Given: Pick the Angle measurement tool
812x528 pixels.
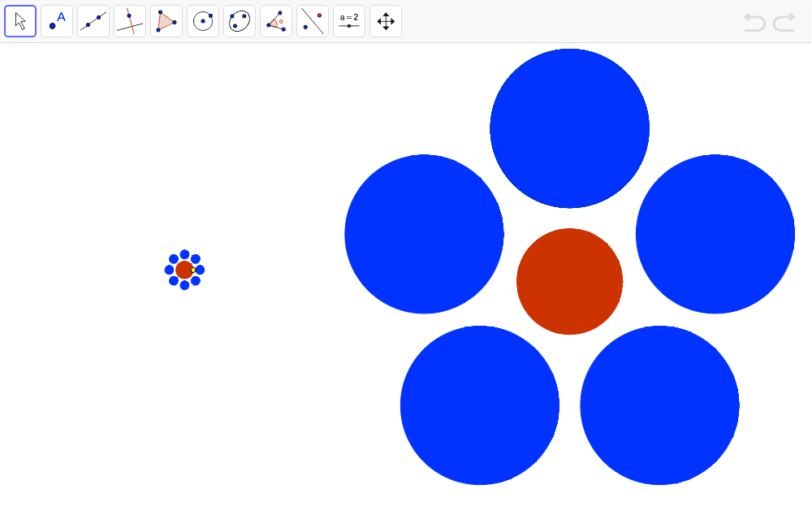Looking at the screenshot, I should tap(276, 21).
